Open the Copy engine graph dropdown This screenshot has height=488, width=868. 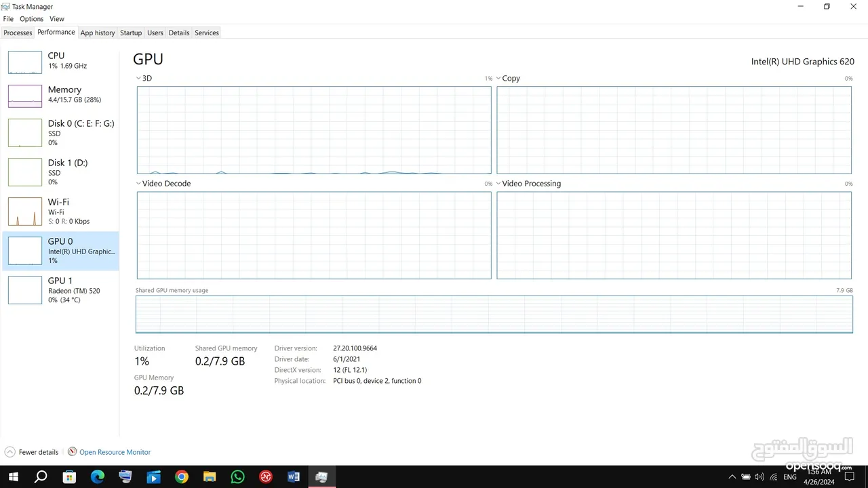pos(498,79)
